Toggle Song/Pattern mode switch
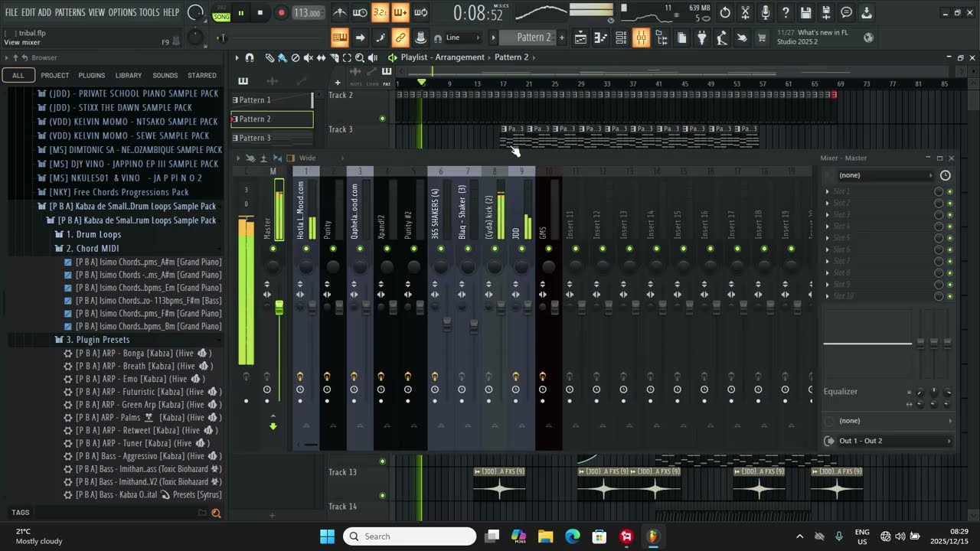980x551 pixels. 221,13
